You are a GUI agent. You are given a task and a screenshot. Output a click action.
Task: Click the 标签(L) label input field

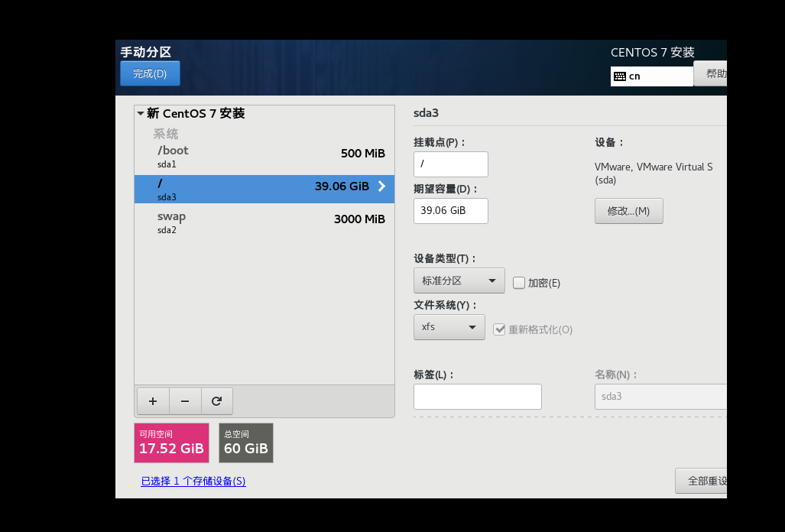478,397
